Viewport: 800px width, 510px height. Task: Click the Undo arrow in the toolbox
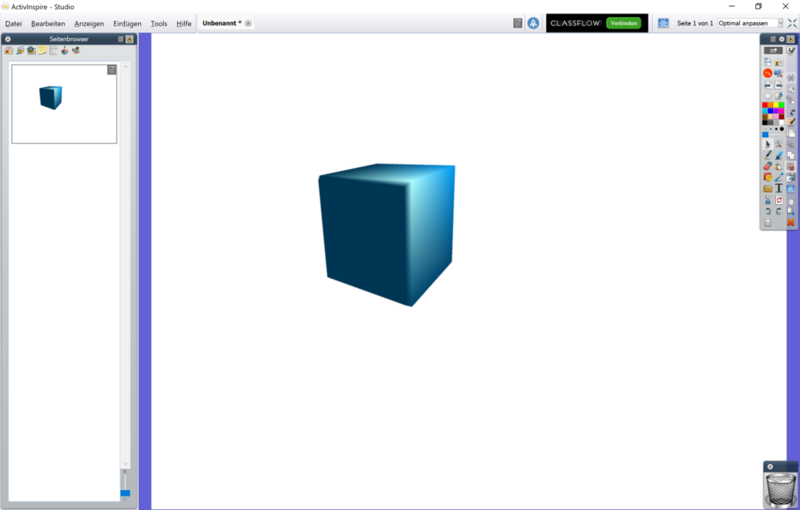click(x=767, y=210)
